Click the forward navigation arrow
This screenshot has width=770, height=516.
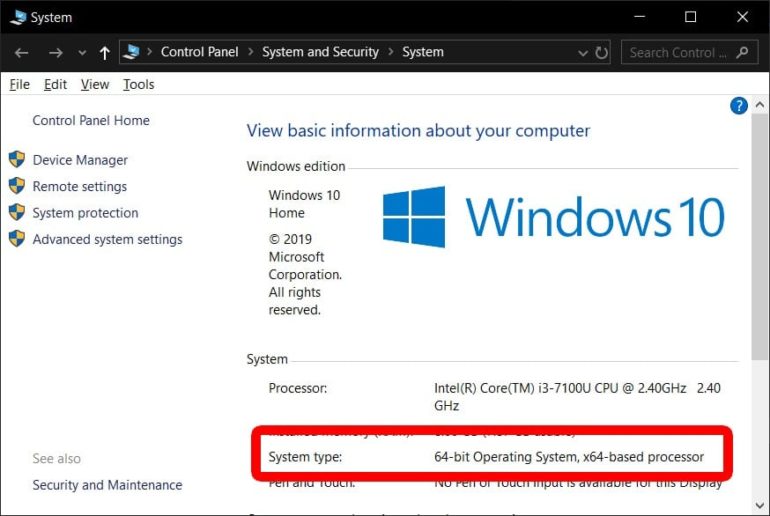point(55,53)
